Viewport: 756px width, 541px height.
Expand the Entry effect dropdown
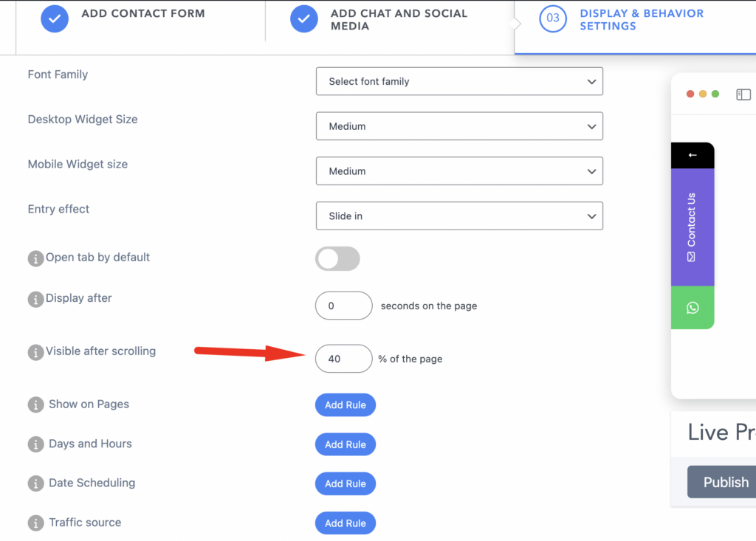pyautogui.click(x=459, y=216)
